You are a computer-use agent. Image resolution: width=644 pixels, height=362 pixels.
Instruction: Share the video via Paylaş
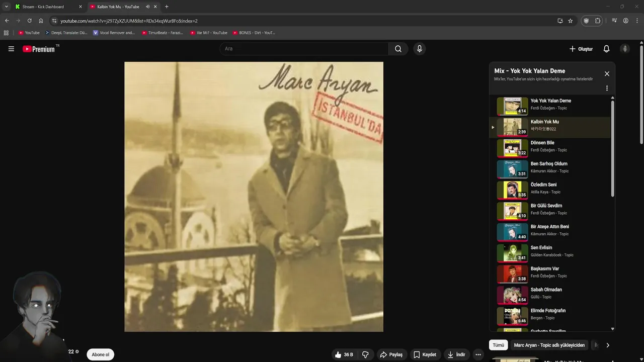coord(391,354)
